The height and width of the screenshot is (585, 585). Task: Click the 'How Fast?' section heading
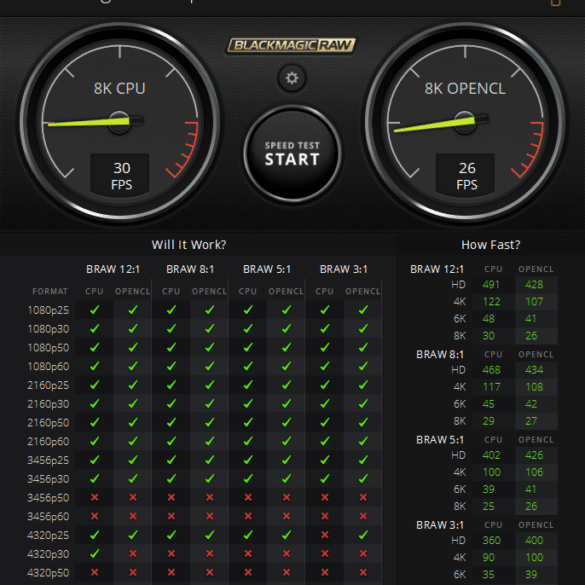[491, 245]
